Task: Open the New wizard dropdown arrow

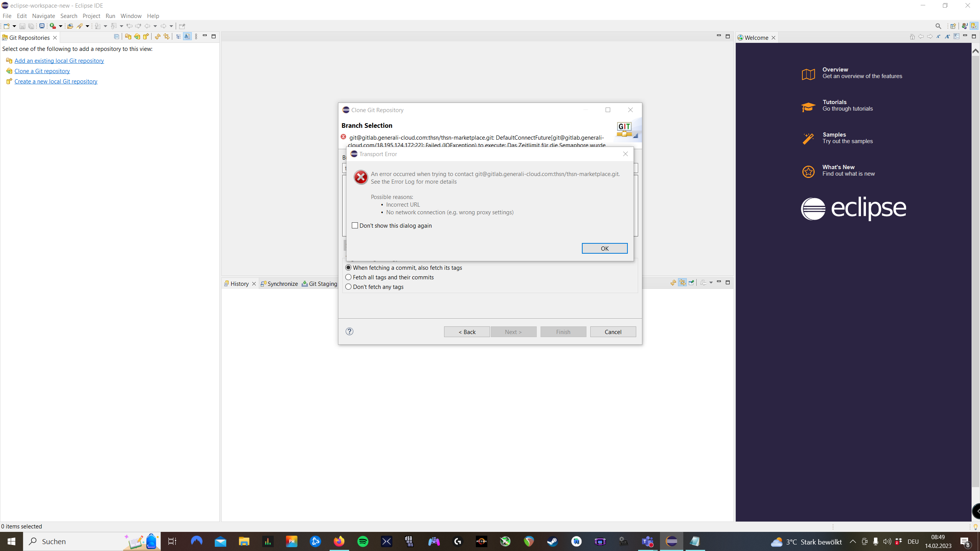Action: click(x=14, y=26)
